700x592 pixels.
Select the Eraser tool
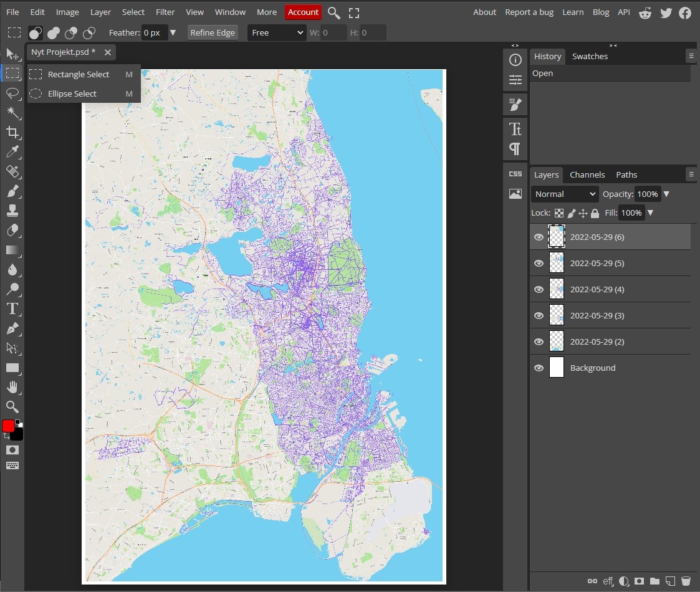pyautogui.click(x=12, y=230)
